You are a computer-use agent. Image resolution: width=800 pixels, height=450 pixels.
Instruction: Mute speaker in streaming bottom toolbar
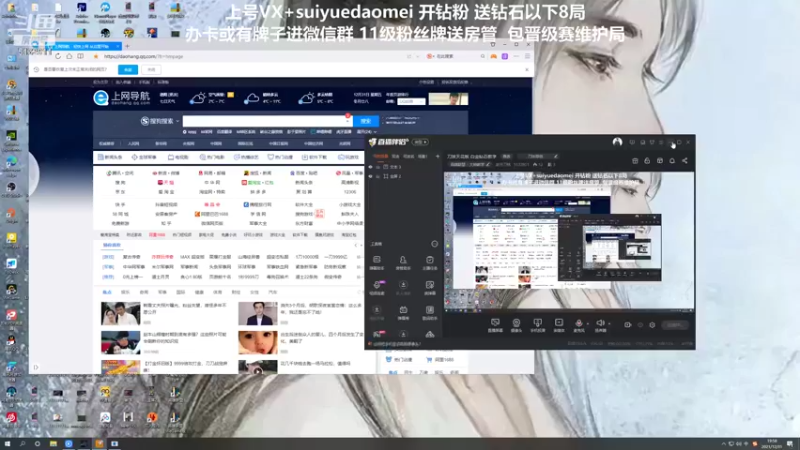601,323
